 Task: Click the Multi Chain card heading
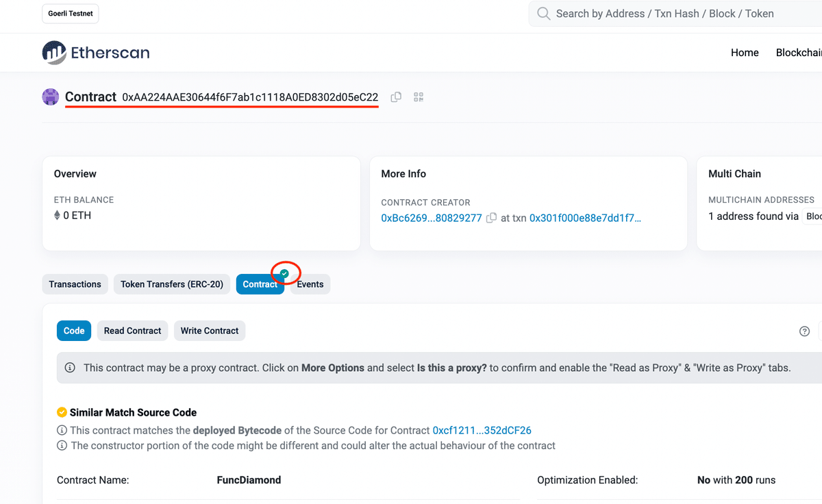click(734, 174)
